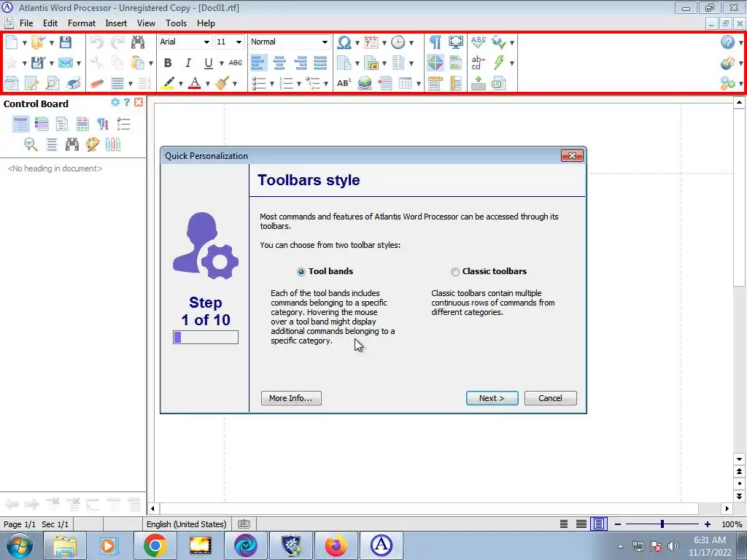Click the paper clips icon in Control Board
The width and height of the screenshot is (747, 560).
[x=113, y=144]
